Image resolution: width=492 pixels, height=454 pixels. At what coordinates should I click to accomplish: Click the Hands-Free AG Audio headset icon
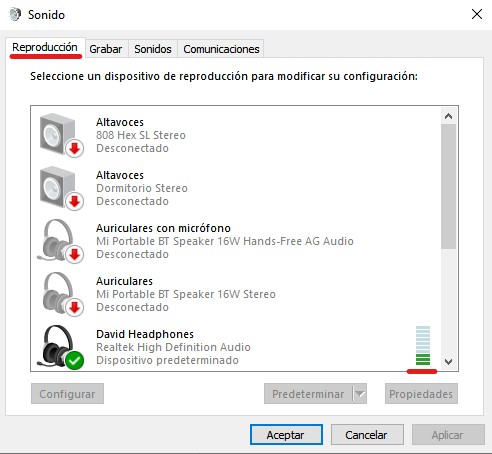click(60, 241)
